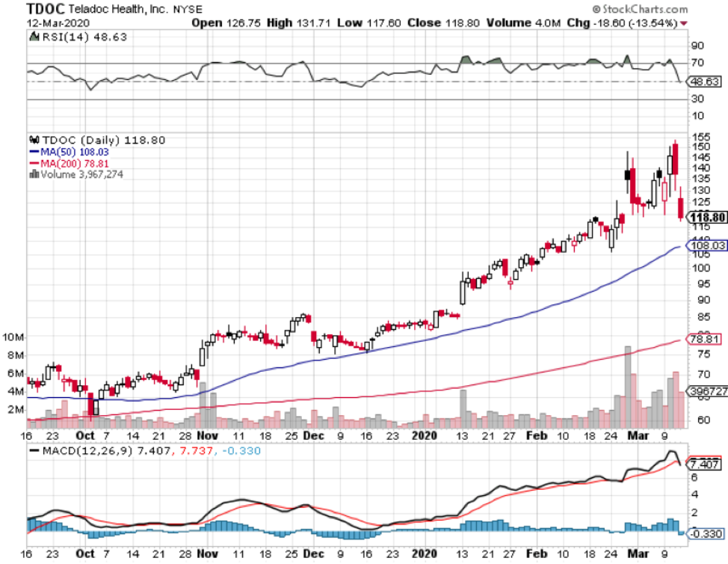The width and height of the screenshot is (728, 564).
Task: Click the 30 level label on RSI axis
Action: click(x=697, y=99)
